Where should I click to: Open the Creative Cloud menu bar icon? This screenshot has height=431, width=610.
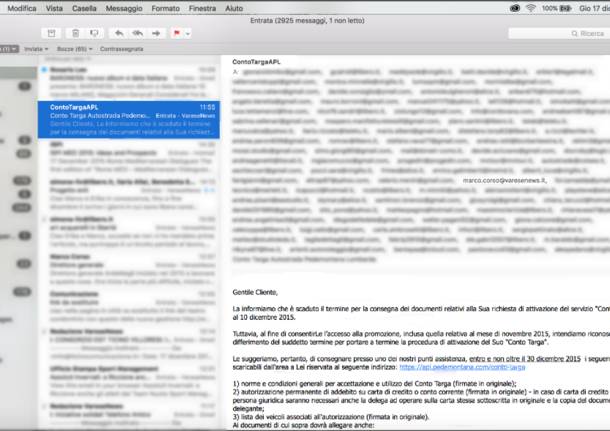pyautogui.click(x=515, y=8)
